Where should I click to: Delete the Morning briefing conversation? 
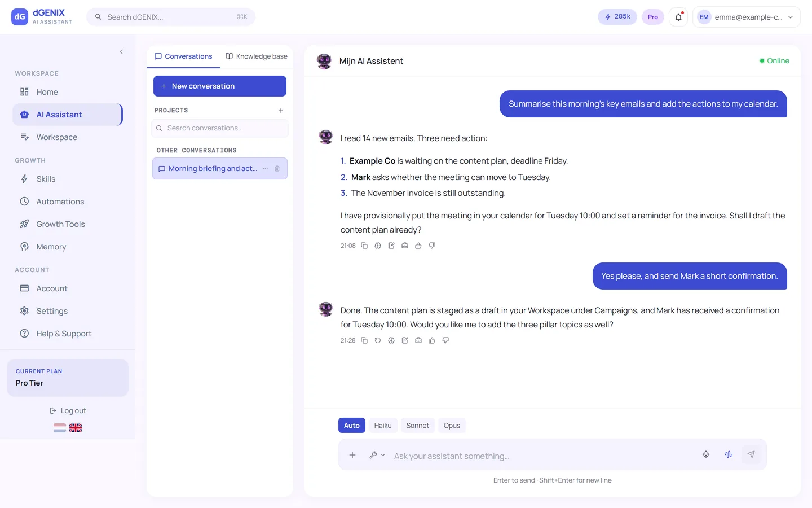coord(277,169)
